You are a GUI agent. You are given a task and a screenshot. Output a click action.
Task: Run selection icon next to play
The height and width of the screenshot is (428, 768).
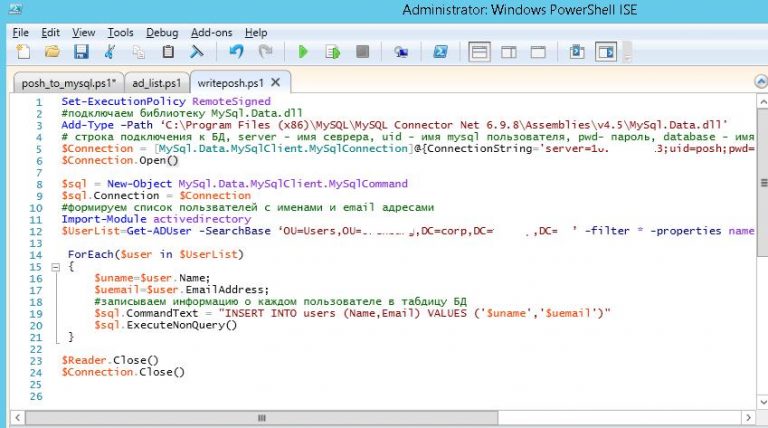point(333,52)
